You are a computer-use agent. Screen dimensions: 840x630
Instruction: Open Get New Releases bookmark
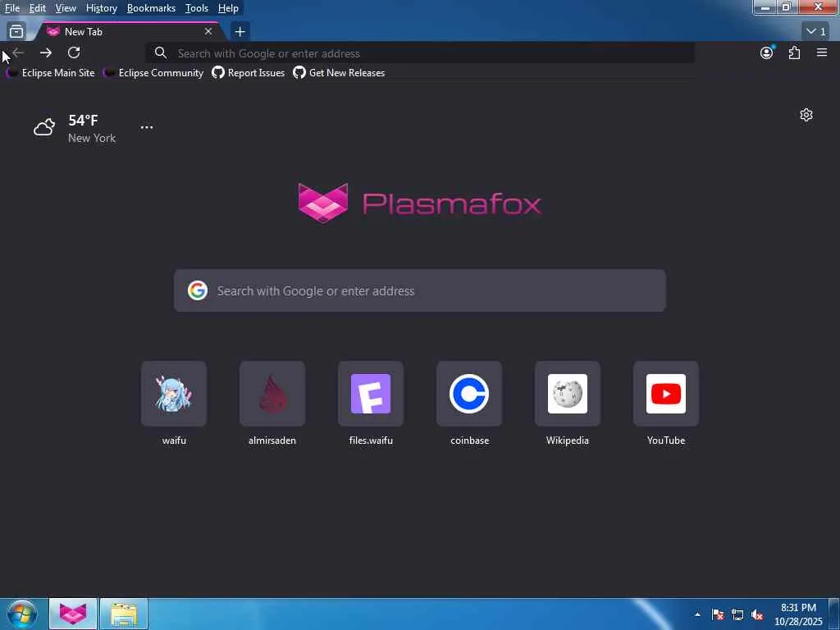pyautogui.click(x=339, y=73)
